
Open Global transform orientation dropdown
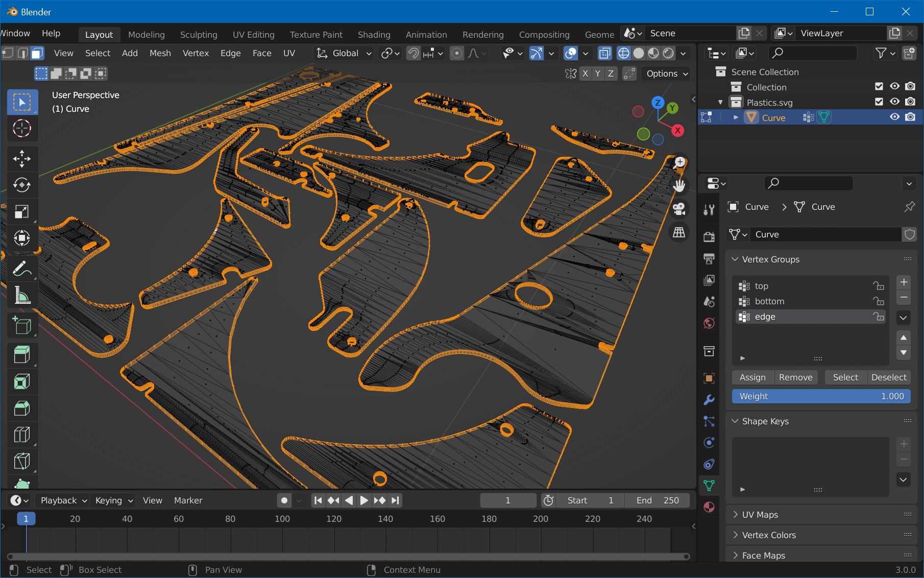pyautogui.click(x=344, y=53)
